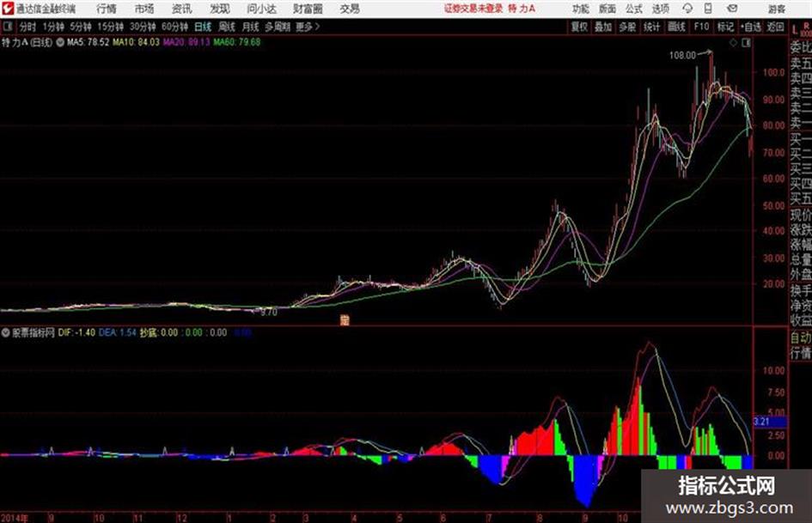Click the 现价 row in right panel
This screenshot has width=812, height=523.
click(801, 215)
